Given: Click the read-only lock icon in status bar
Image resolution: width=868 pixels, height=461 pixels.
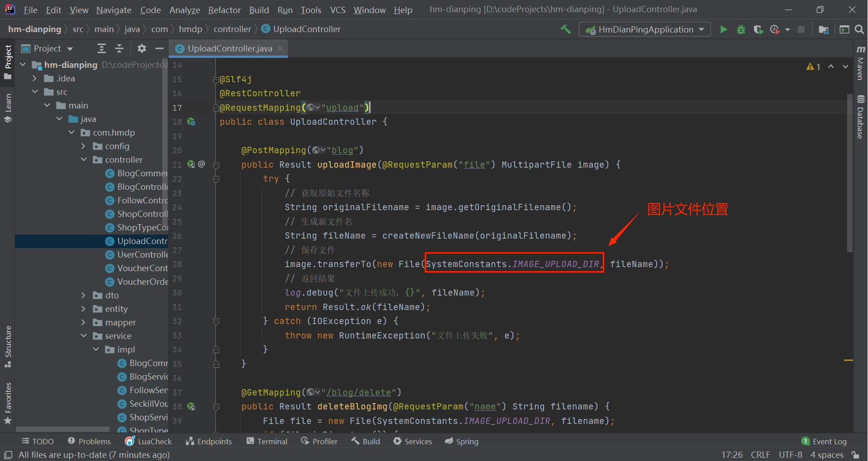Looking at the screenshot, I should coord(855,455).
